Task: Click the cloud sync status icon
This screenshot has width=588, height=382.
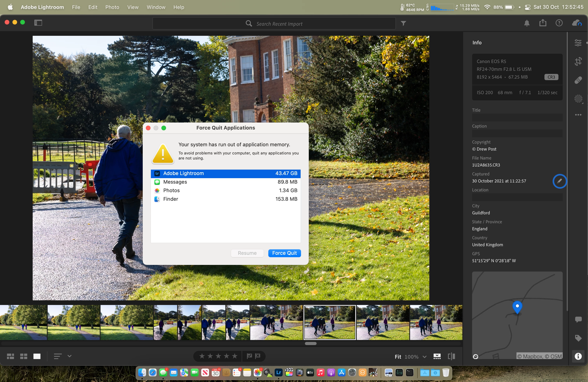Action: [x=577, y=23]
